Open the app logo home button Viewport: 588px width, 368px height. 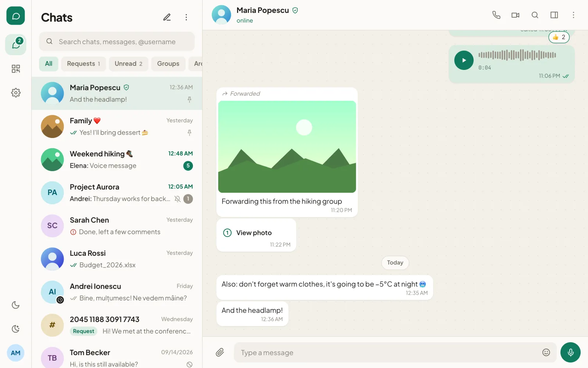click(15, 16)
